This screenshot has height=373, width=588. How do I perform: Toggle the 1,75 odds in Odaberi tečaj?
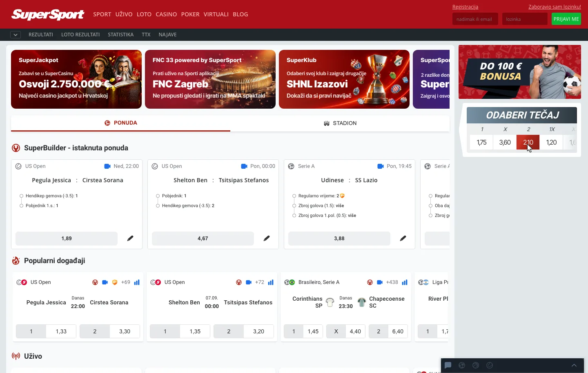(x=482, y=142)
